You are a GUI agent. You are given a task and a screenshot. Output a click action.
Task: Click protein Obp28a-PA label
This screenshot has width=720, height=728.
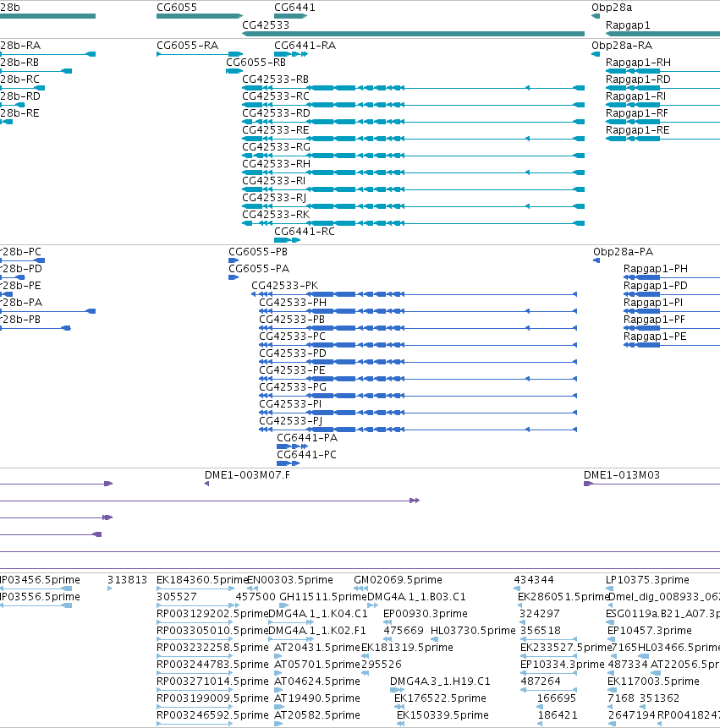pos(623,252)
